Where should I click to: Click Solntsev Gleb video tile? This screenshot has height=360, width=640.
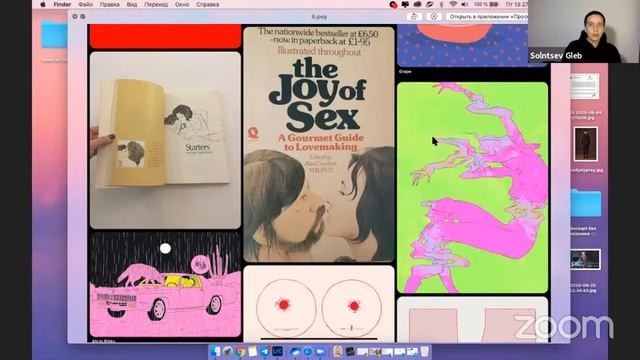click(x=584, y=31)
